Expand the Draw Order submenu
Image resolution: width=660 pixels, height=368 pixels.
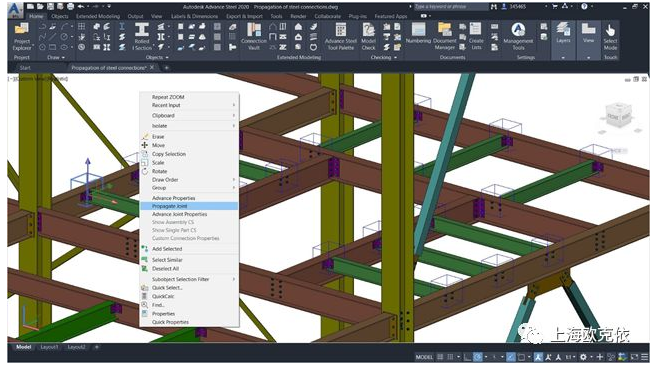pyautogui.click(x=189, y=180)
